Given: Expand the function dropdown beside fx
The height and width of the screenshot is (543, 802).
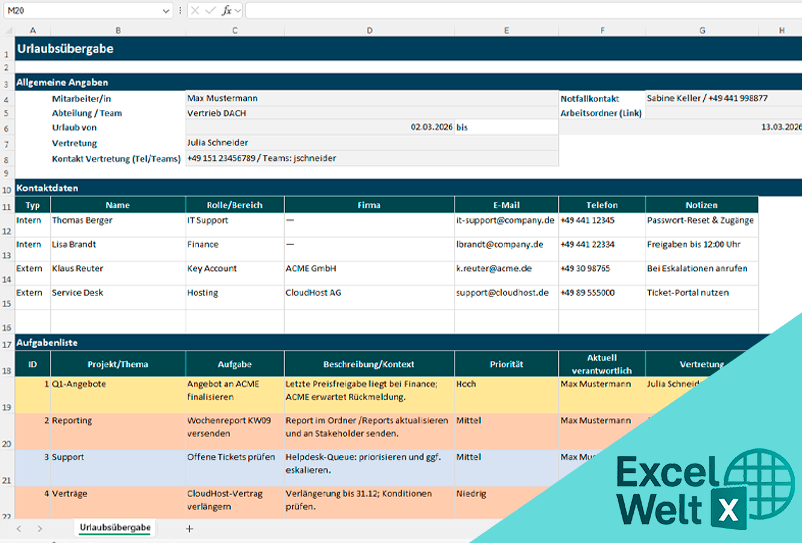Looking at the screenshot, I should coord(237,10).
